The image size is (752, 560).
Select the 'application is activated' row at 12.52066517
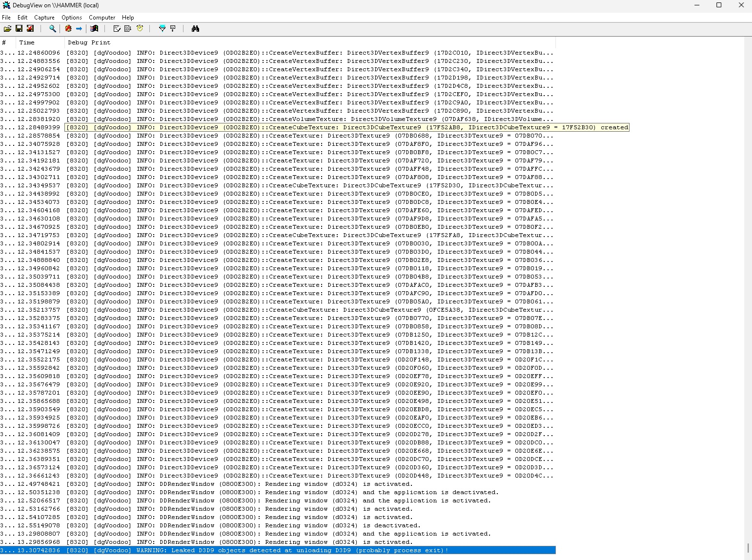point(278,500)
